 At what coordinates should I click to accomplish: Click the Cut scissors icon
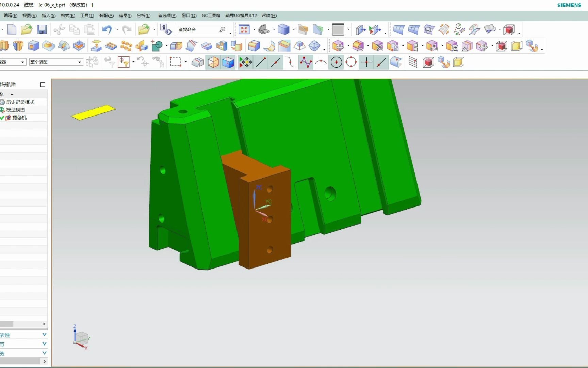coord(60,30)
